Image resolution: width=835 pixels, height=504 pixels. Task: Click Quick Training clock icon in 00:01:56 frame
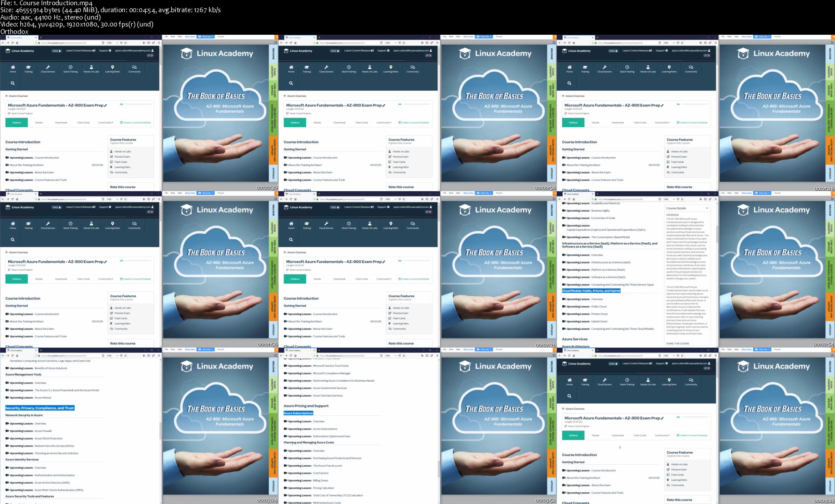[70, 224]
